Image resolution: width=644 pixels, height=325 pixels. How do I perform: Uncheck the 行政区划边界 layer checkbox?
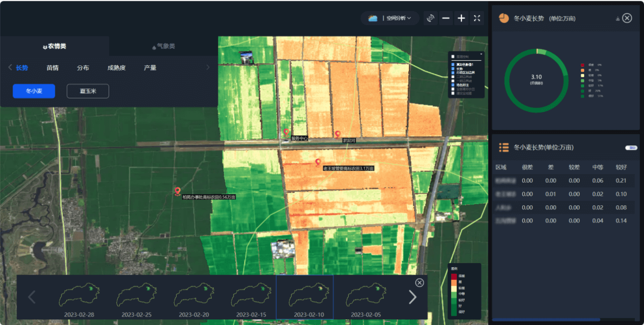453,73
